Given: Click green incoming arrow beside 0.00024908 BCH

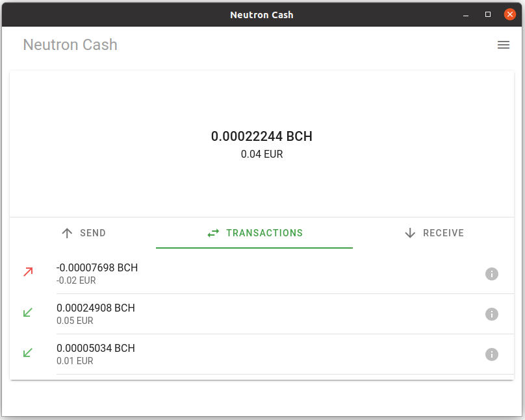Looking at the screenshot, I should click(28, 312).
